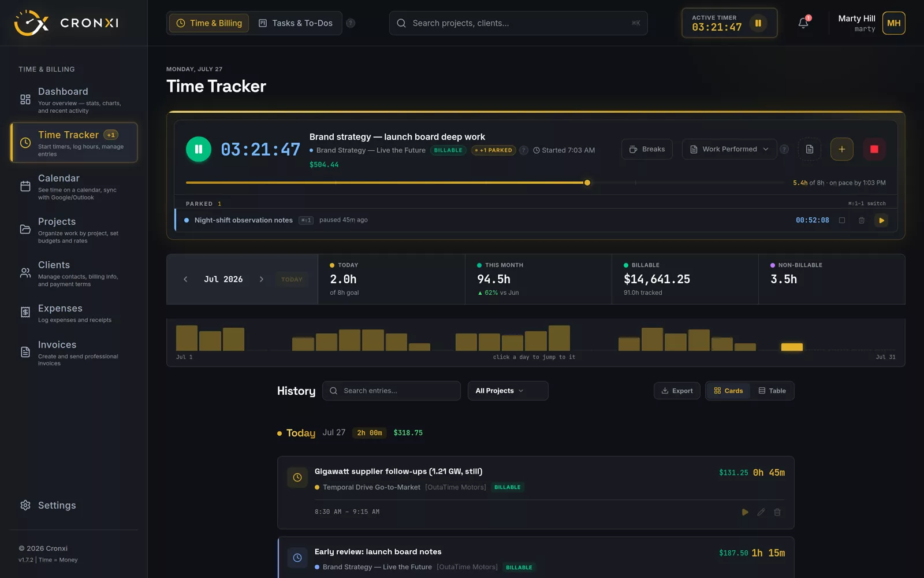The height and width of the screenshot is (578, 924).
Task: Adjust the daily progress slider handle
Action: tap(587, 183)
